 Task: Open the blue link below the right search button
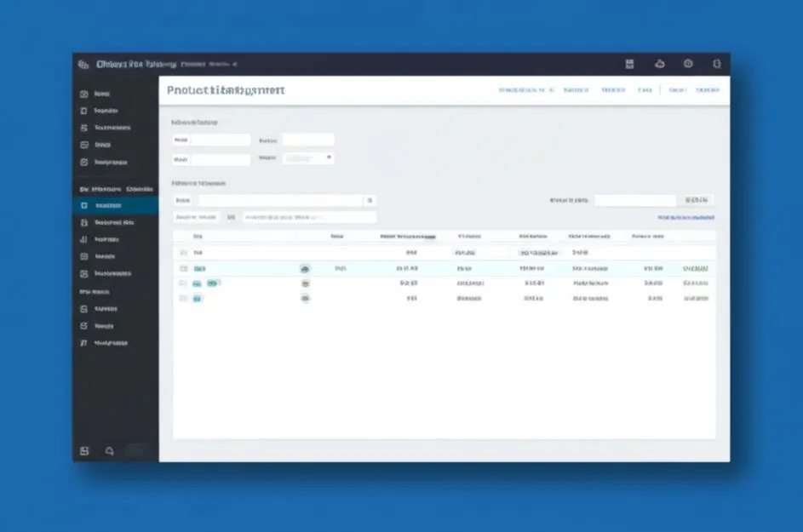685,218
